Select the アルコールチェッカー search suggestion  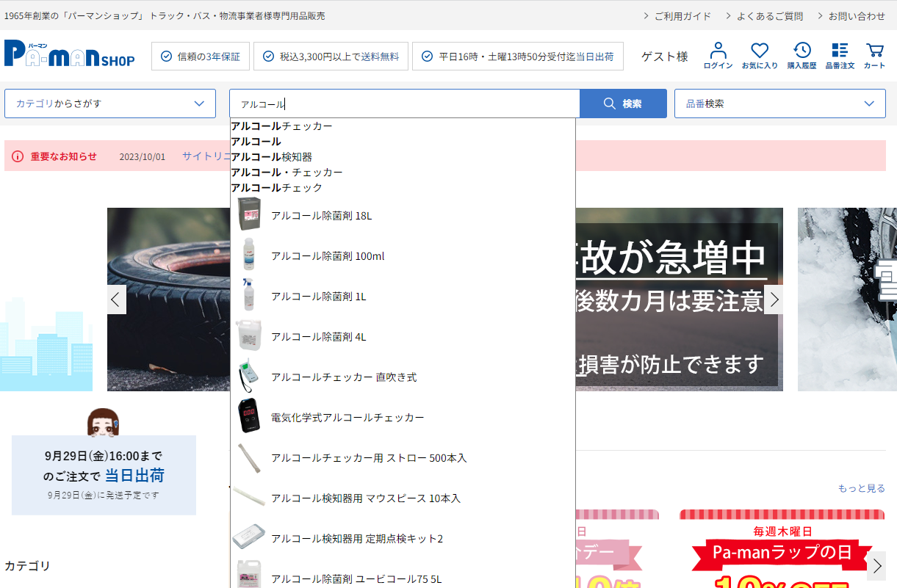281,126
